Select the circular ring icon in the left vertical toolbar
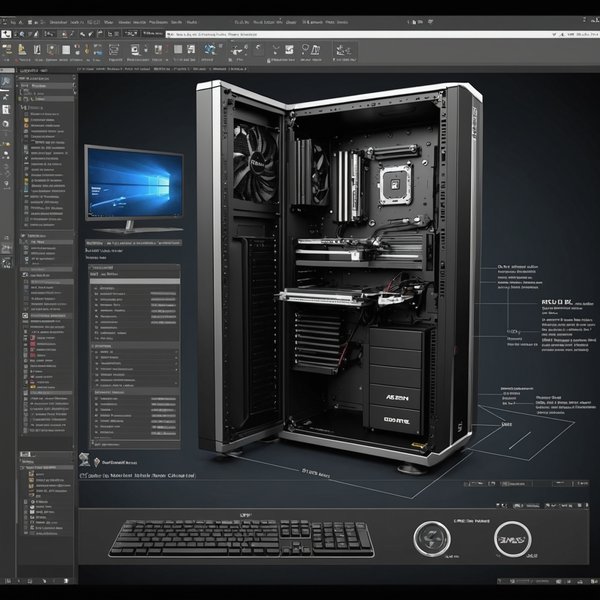The width and height of the screenshot is (600, 600). [x=5, y=124]
